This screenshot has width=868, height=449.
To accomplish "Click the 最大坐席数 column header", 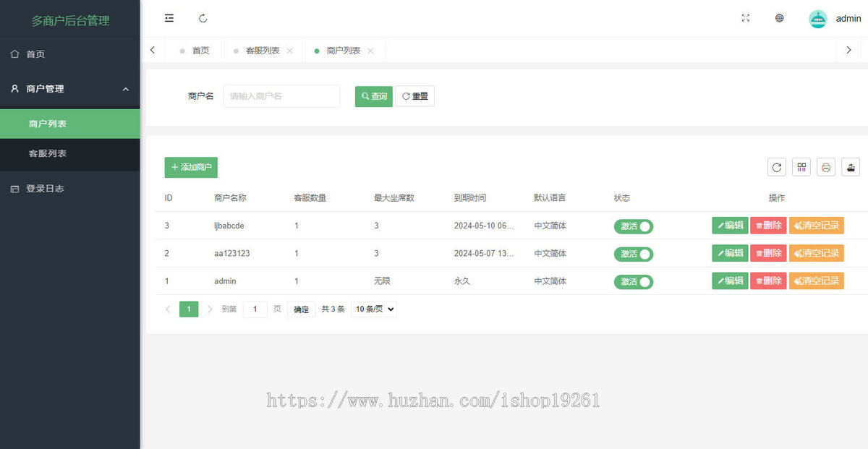I will click(394, 198).
